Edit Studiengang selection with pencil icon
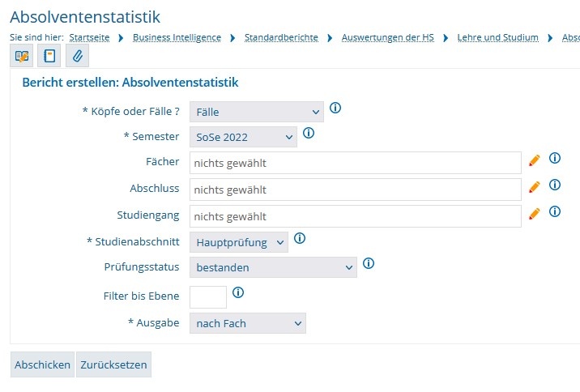580x392 pixels. [x=534, y=215]
